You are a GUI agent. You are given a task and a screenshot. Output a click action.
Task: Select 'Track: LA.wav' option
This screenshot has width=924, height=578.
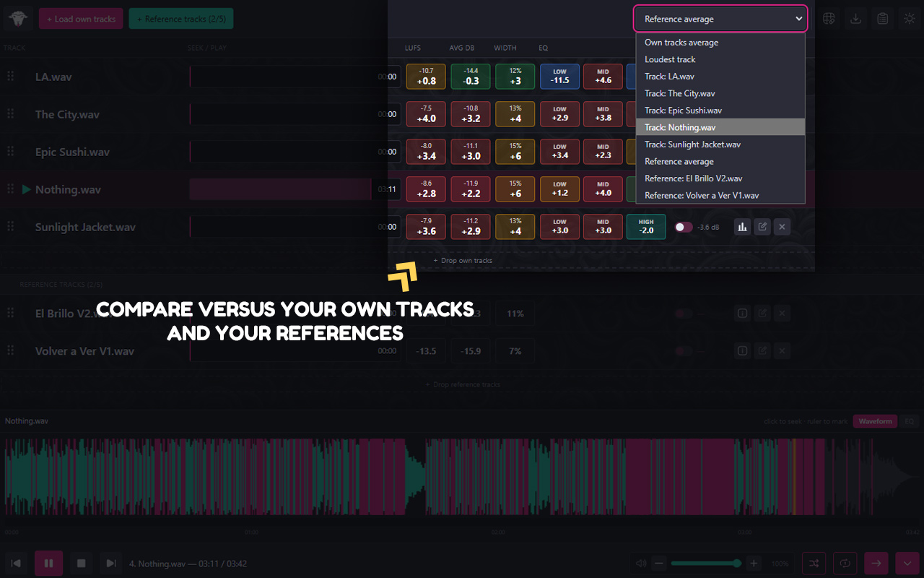pos(720,76)
